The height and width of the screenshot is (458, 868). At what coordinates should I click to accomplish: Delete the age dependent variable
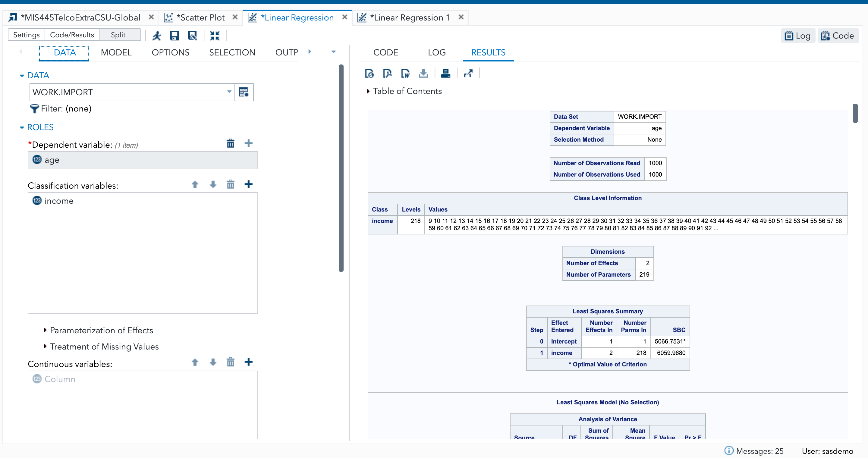pyautogui.click(x=231, y=143)
